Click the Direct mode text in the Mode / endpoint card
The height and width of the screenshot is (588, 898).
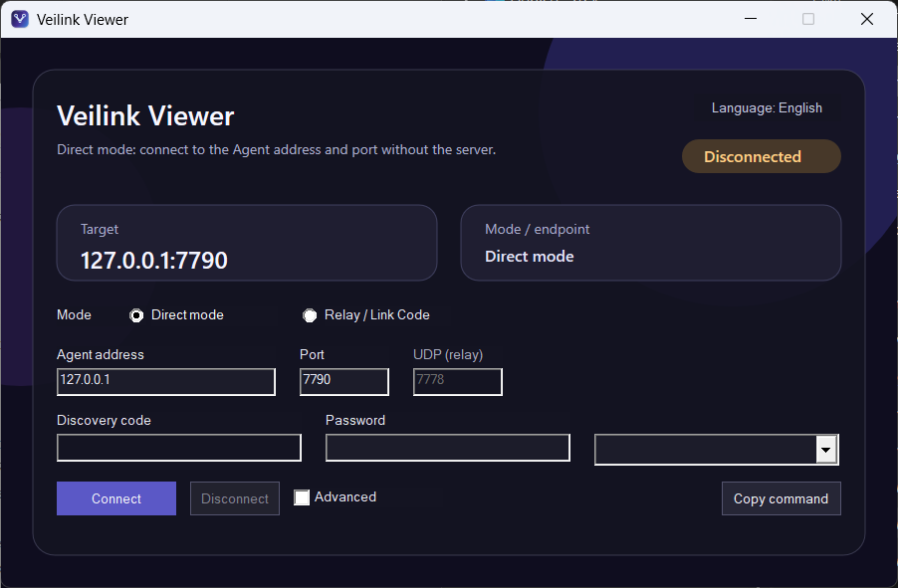click(530, 257)
